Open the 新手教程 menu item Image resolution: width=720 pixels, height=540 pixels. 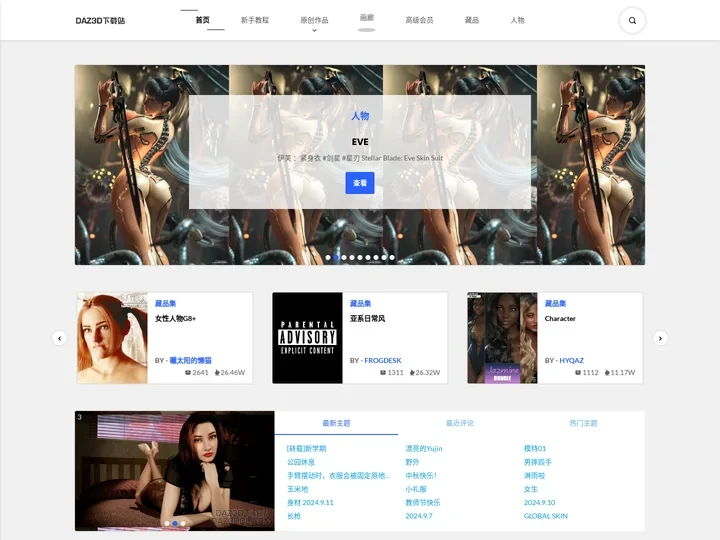pyautogui.click(x=255, y=20)
